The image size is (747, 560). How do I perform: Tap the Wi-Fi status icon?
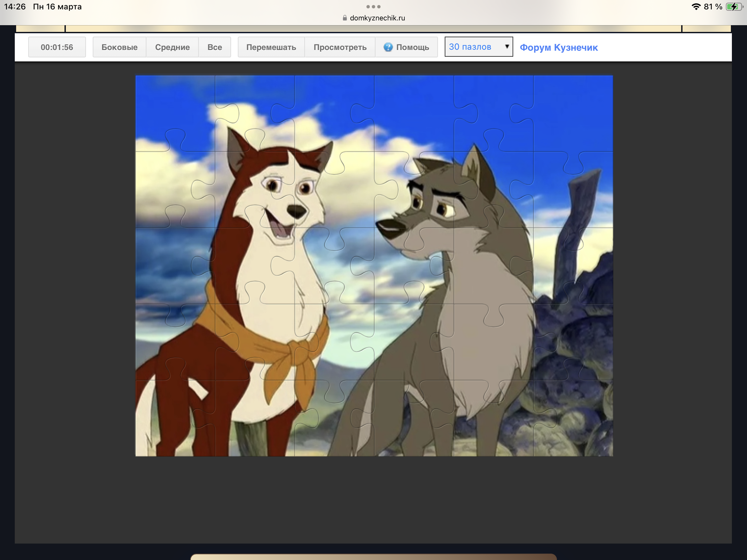click(x=696, y=7)
